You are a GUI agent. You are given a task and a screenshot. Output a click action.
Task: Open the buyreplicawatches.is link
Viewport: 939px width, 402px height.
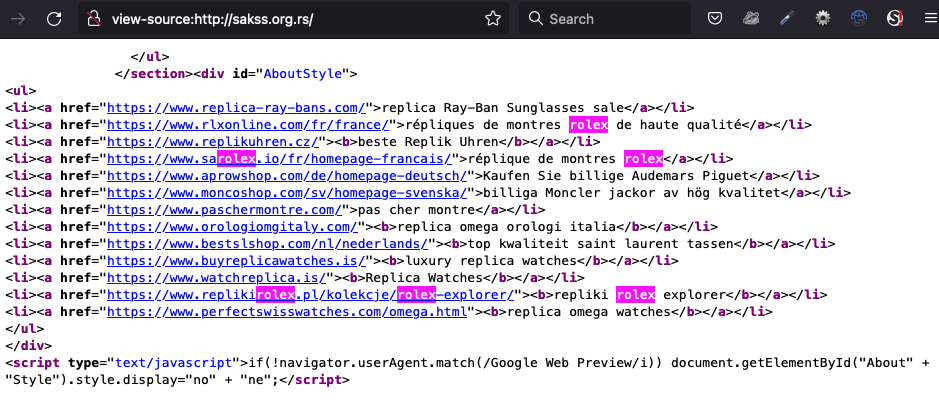[237, 261]
